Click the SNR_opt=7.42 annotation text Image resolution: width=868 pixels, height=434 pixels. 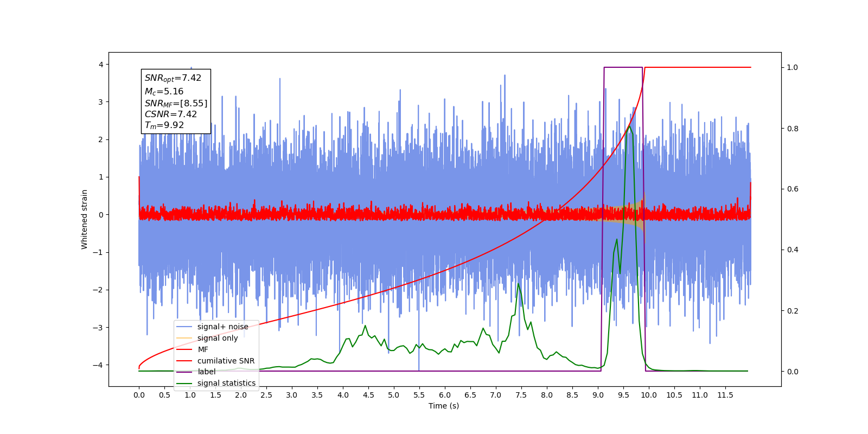tap(173, 78)
